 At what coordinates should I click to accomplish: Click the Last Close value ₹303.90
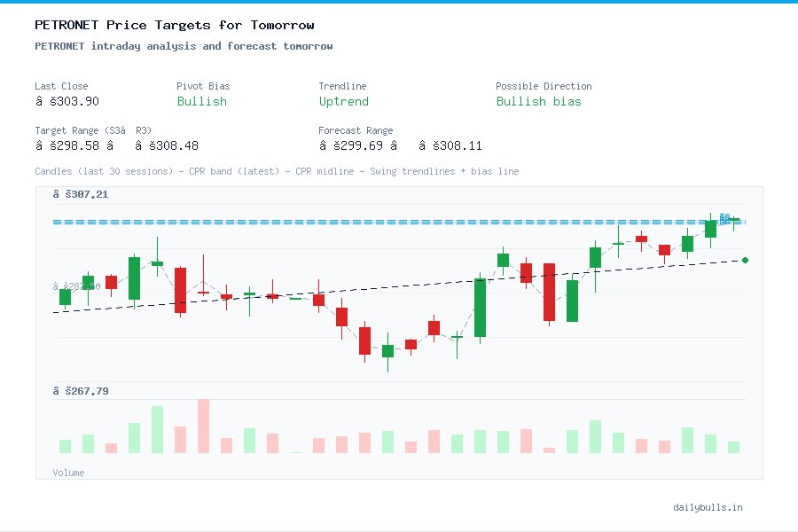(67, 101)
